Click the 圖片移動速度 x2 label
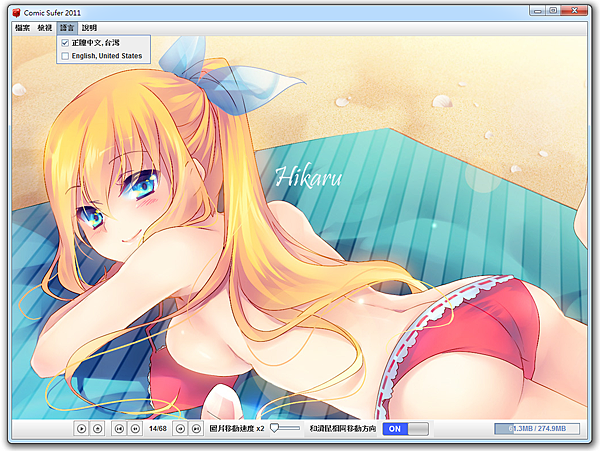 (237, 428)
